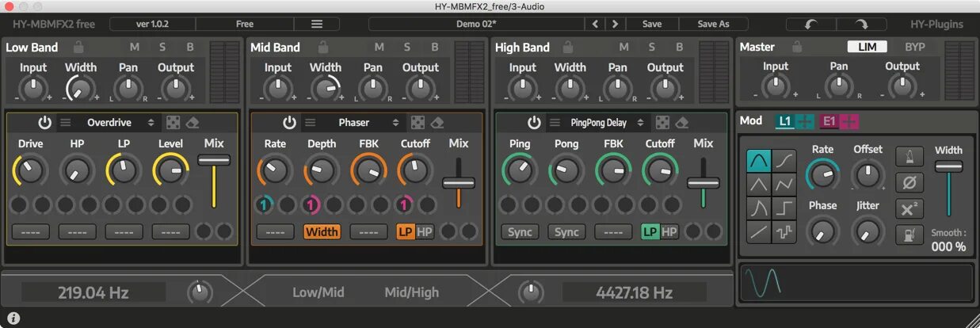
Task: Toggle the Pong Sync button
Action: [x=566, y=232]
